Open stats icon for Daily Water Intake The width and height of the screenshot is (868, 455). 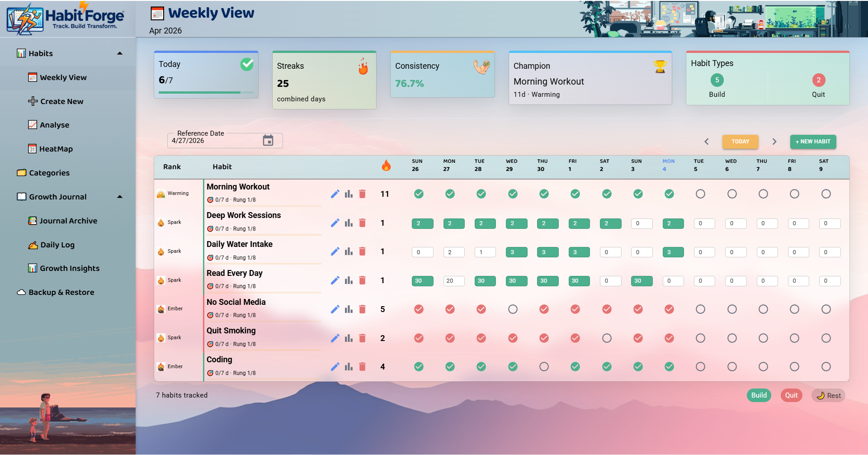click(x=349, y=251)
